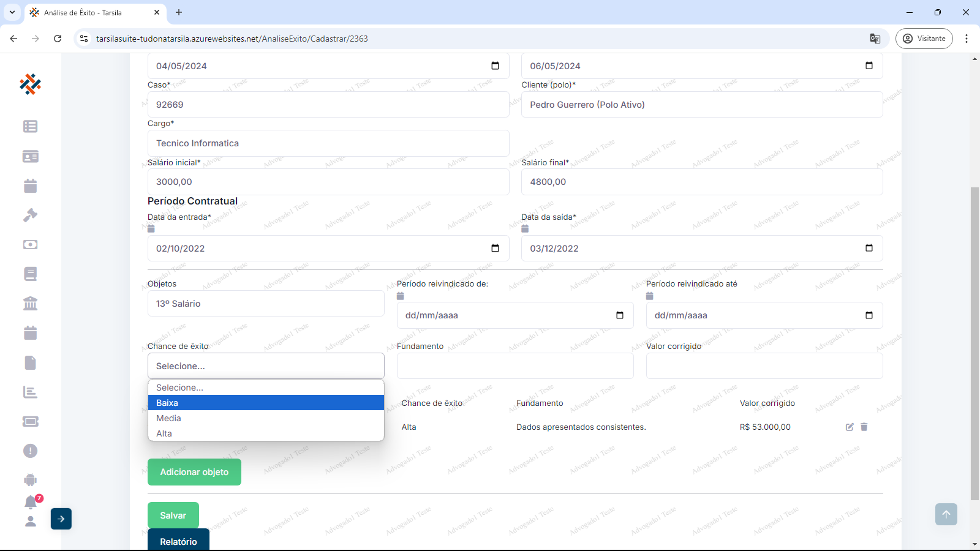
Task: Expand sidebar with arrow button
Action: pyautogui.click(x=61, y=519)
